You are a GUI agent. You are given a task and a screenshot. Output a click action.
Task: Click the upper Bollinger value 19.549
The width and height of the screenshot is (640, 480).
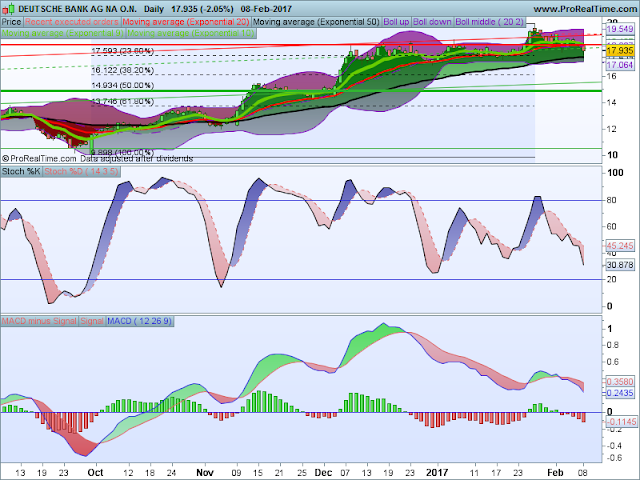[x=620, y=29]
